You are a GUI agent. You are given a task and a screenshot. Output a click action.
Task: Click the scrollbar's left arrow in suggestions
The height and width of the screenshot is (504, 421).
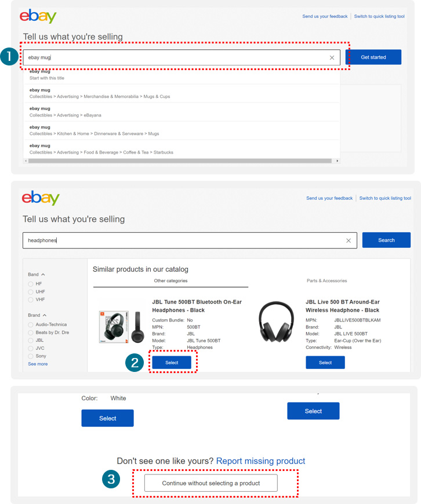26,160
